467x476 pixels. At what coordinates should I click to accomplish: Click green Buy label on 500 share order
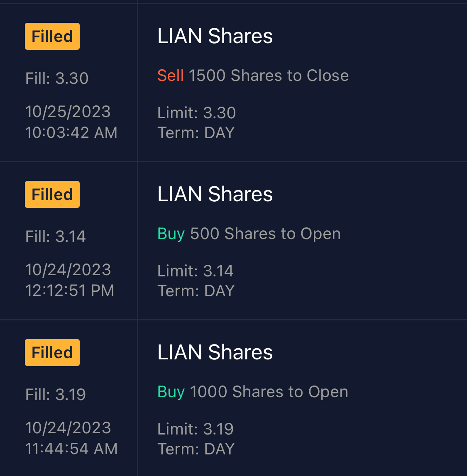tap(171, 234)
